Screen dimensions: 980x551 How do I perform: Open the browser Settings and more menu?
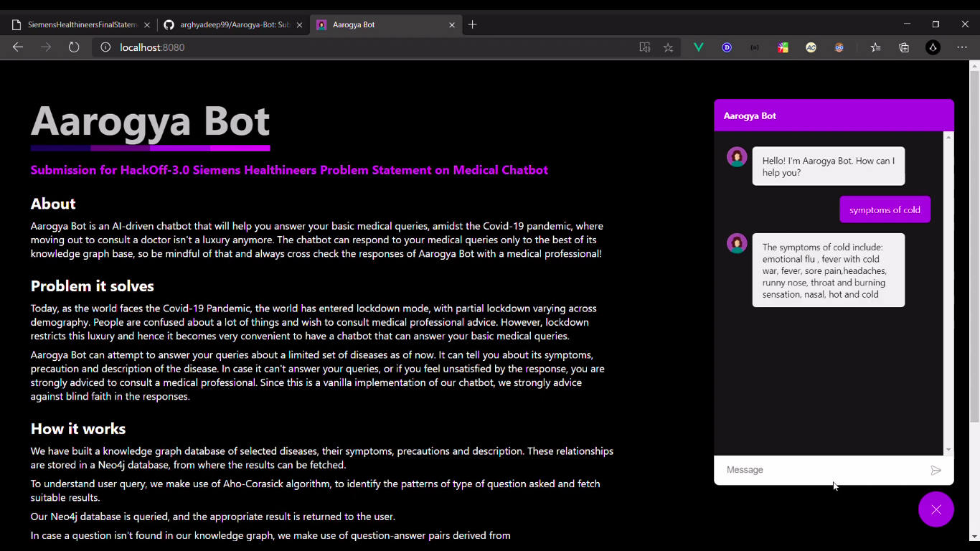click(x=962, y=47)
